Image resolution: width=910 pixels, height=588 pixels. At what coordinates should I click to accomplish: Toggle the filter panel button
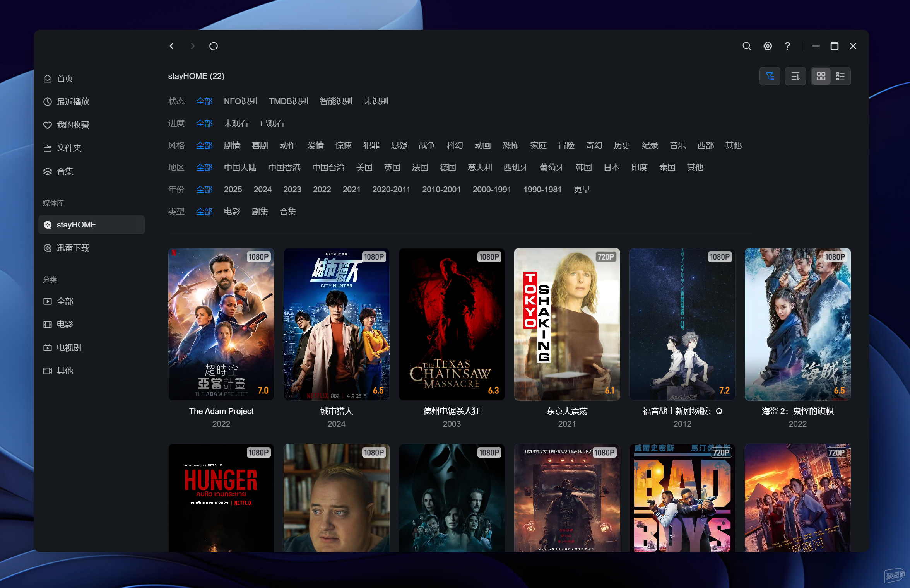click(x=770, y=76)
